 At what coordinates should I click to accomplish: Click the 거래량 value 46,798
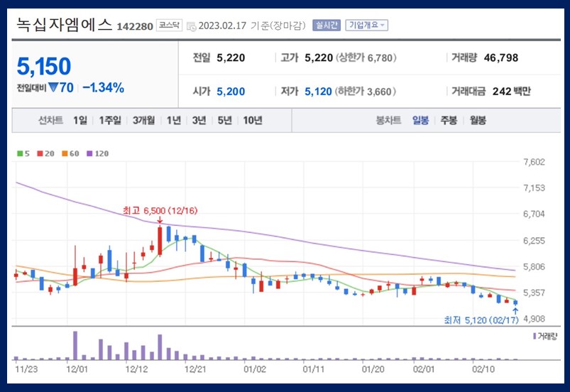click(x=501, y=58)
